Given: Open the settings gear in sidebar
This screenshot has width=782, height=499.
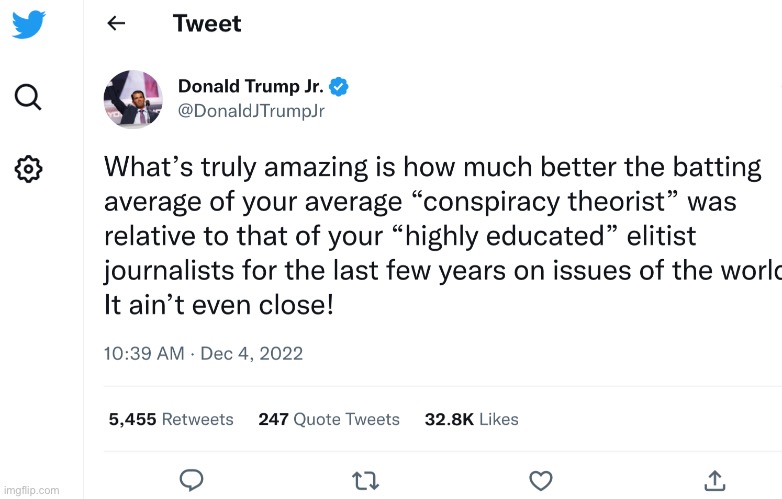Looking at the screenshot, I should coord(29,169).
